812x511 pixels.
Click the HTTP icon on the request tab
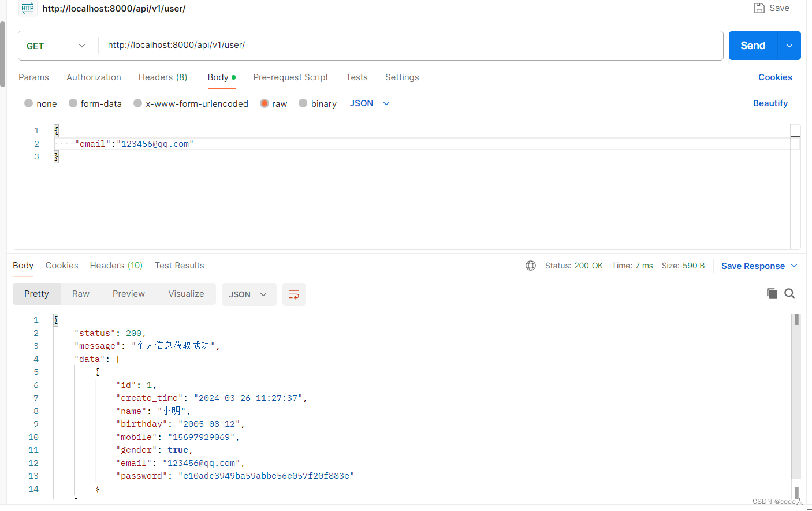point(27,8)
